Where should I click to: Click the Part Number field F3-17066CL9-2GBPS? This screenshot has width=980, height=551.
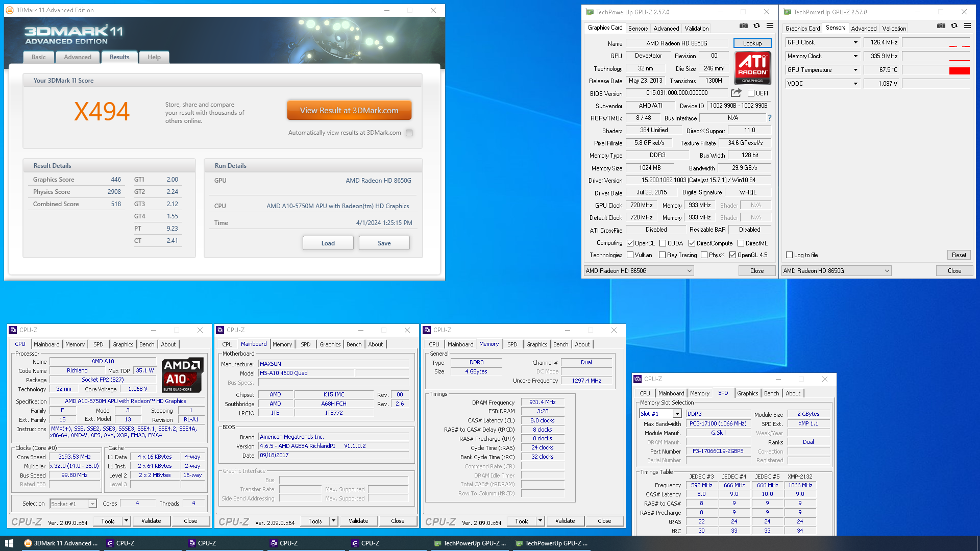(718, 452)
